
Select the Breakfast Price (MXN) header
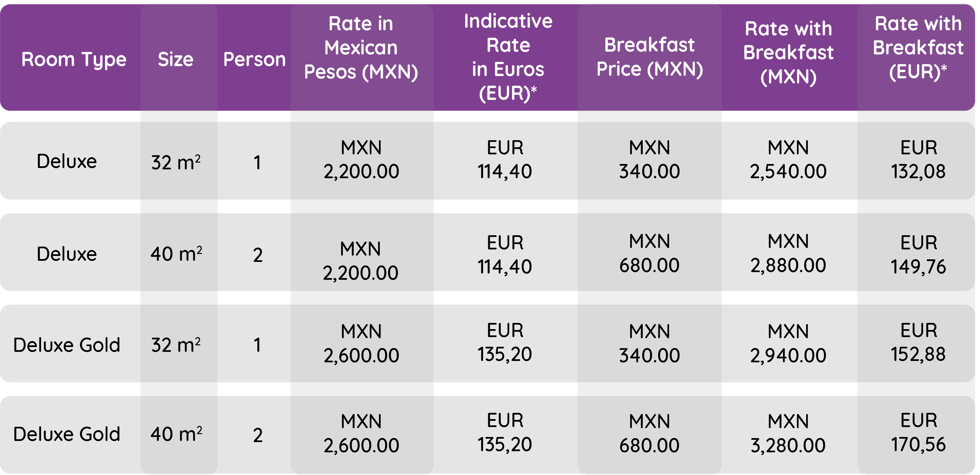[x=649, y=57]
